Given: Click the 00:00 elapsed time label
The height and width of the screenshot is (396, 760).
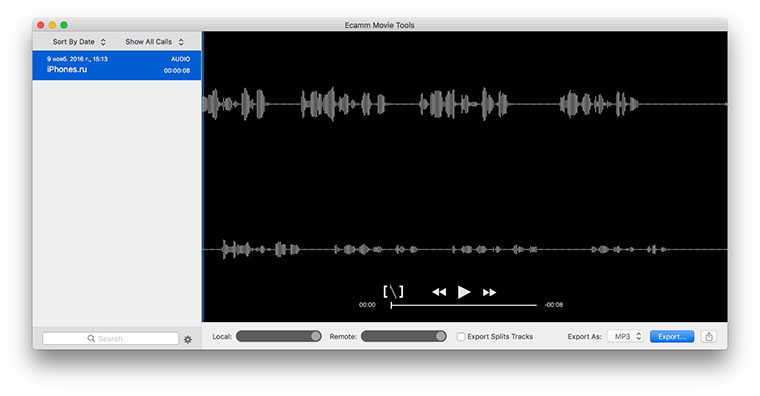Looking at the screenshot, I should (367, 305).
